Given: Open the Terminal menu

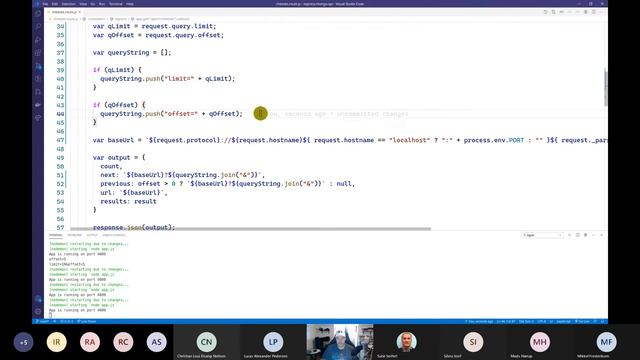Looking at the screenshot, I should click(x=116, y=4).
